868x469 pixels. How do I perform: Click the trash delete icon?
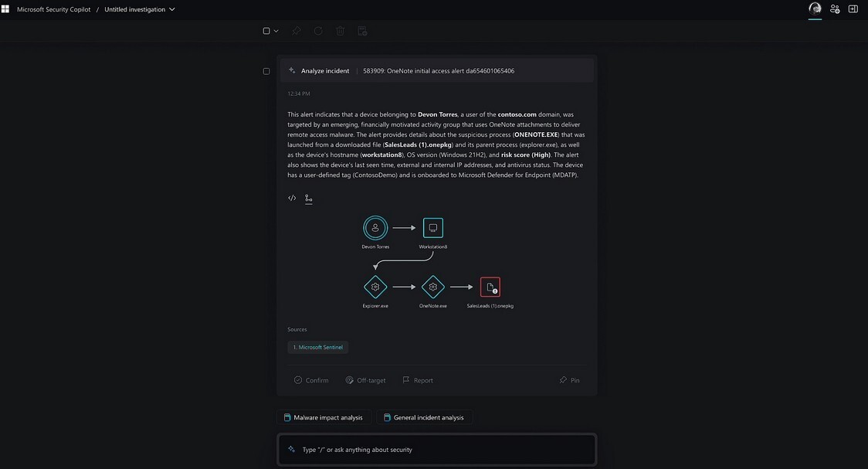(x=341, y=31)
